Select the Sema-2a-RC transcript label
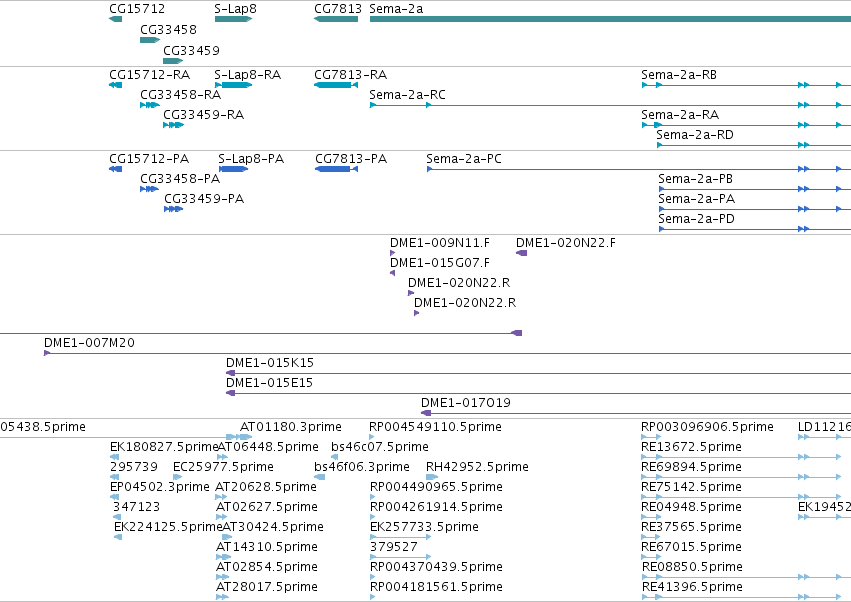 408,95
